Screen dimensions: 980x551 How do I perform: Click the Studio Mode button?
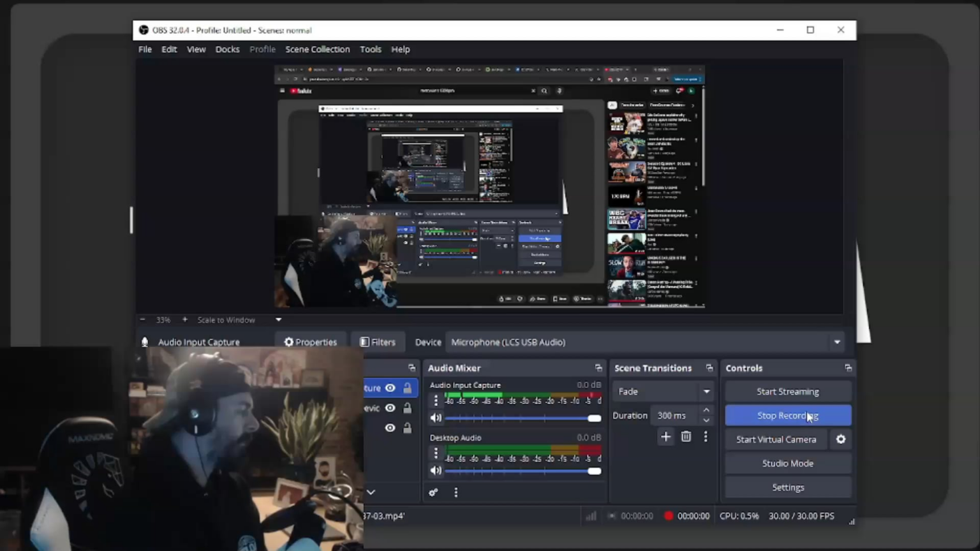[787, 464]
